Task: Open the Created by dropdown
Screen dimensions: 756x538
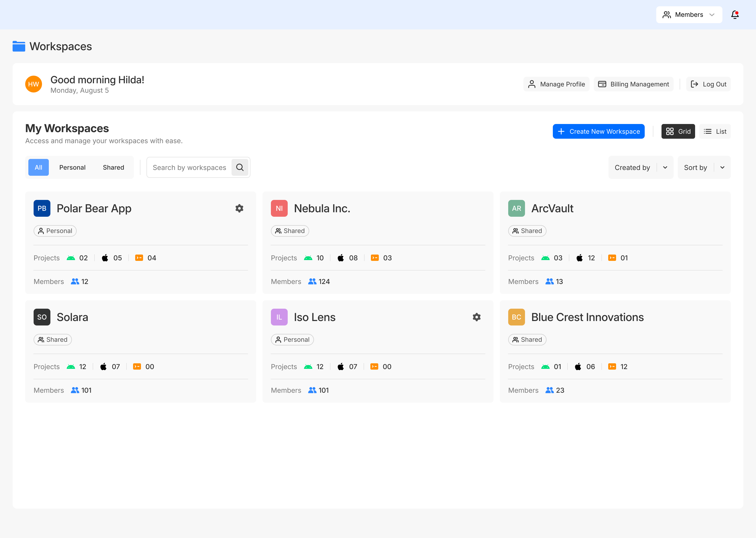Action: click(640, 167)
